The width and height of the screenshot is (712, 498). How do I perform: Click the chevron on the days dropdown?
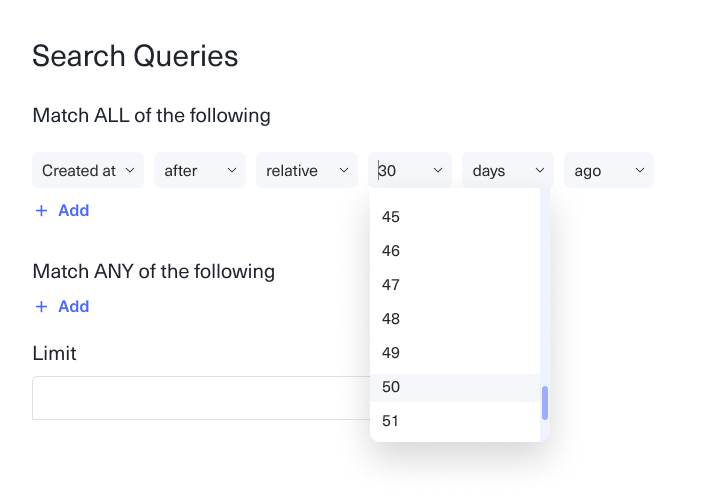pyautogui.click(x=540, y=171)
